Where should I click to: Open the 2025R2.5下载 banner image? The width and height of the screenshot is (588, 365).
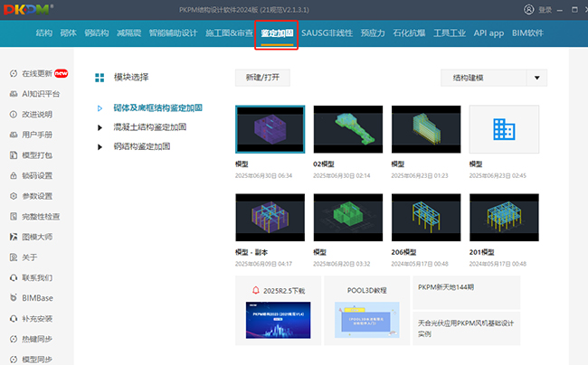(279, 320)
